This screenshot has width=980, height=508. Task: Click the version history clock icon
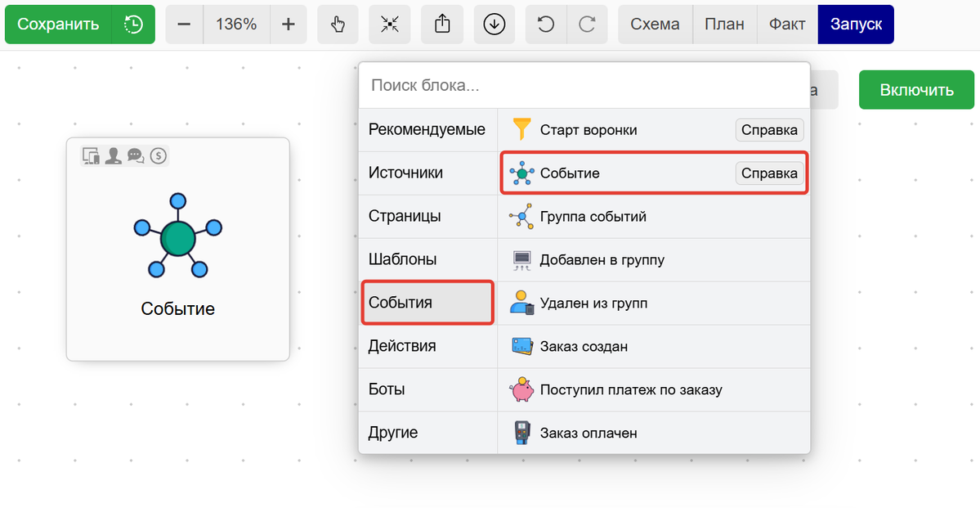coord(133,25)
